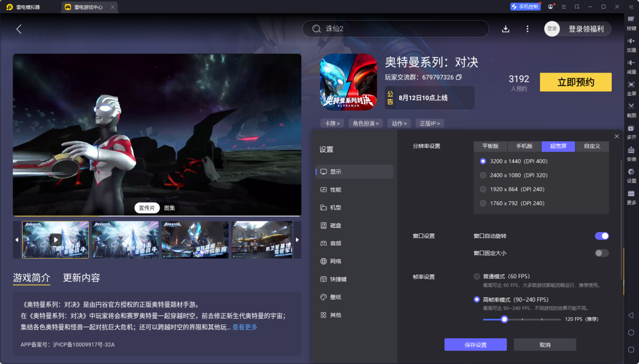Open the multi-instance (多开) tool
This screenshot has height=364, width=639.
click(631, 128)
